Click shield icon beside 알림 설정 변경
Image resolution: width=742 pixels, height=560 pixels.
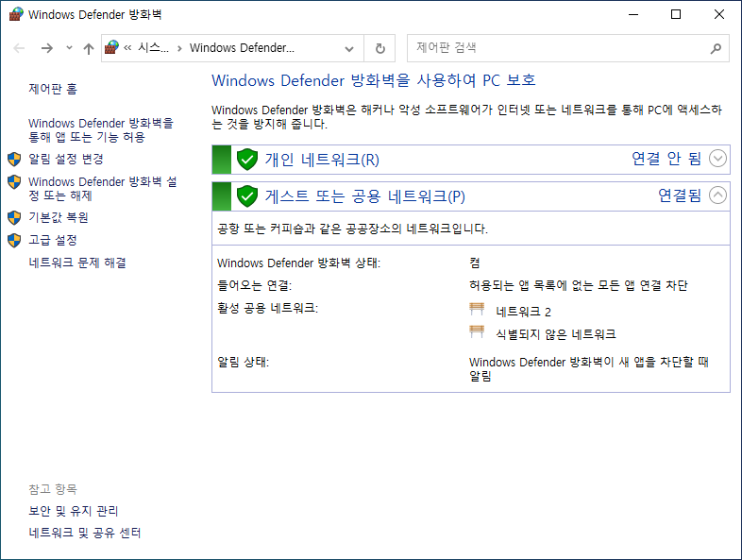click(14, 159)
